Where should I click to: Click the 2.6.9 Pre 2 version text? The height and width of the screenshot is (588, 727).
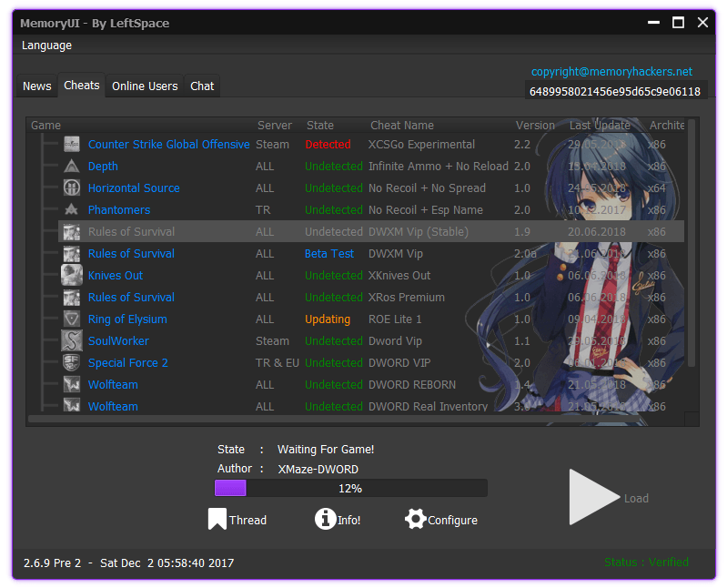coord(53,563)
